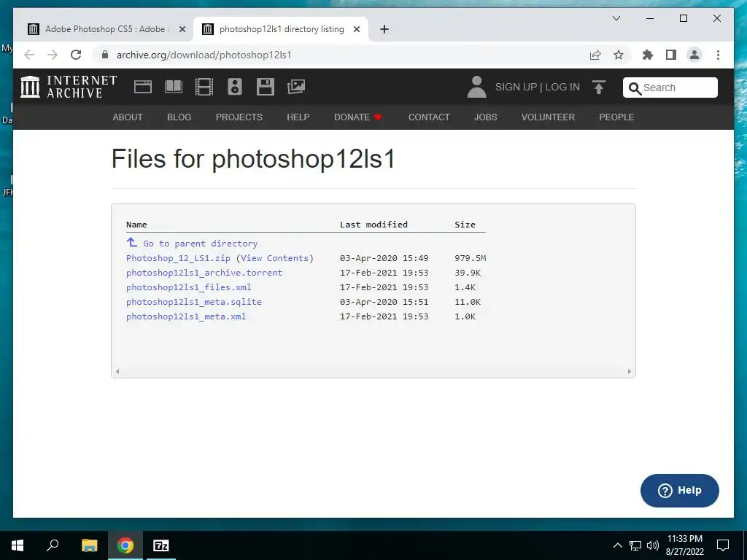Click the browser Back arrow
The height and width of the screenshot is (560, 747).
[x=29, y=55]
